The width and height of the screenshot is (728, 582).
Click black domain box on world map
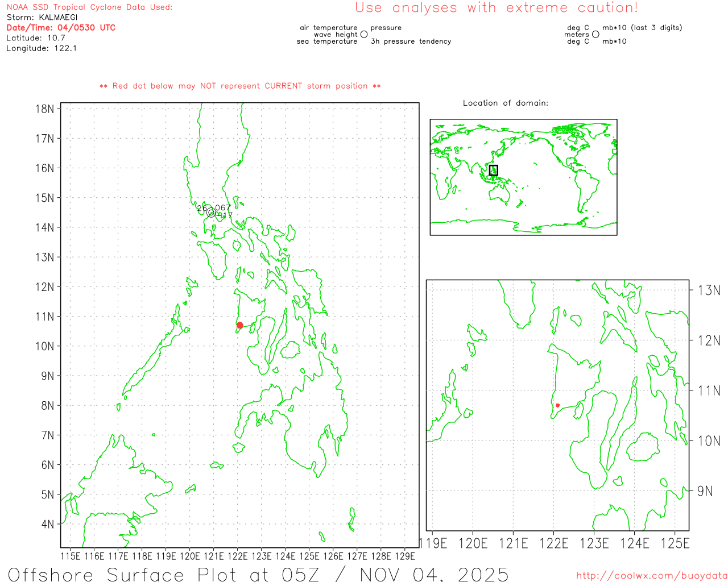pos(493,170)
